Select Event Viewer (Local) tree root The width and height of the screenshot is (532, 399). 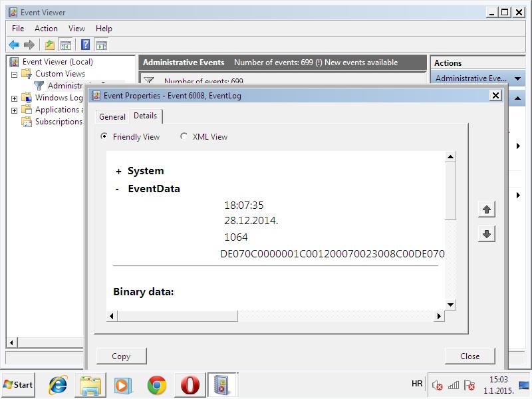[x=58, y=62]
